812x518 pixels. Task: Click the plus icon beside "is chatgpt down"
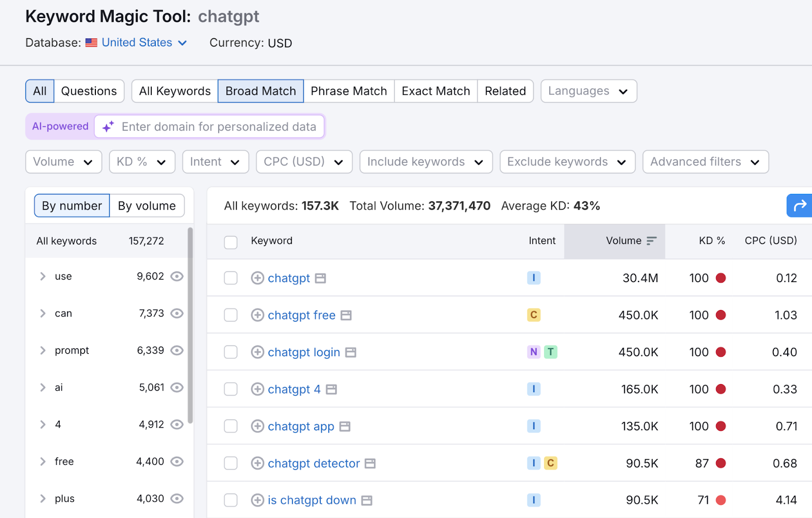coord(257,500)
